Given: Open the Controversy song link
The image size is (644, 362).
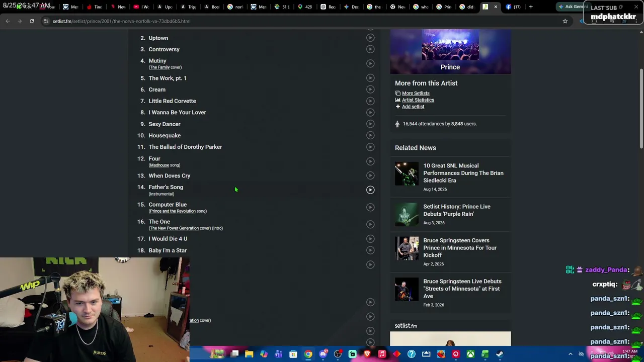Looking at the screenshot, I should coord(164,49).
